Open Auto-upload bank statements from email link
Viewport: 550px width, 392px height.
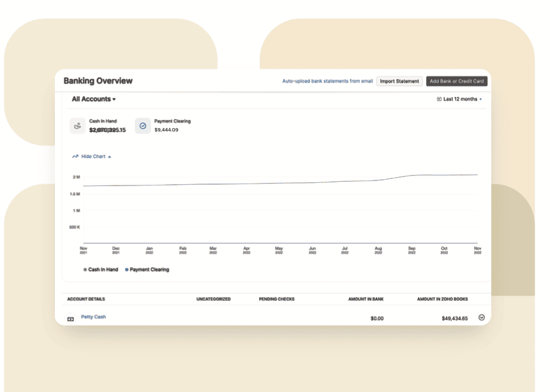[327, 82]
